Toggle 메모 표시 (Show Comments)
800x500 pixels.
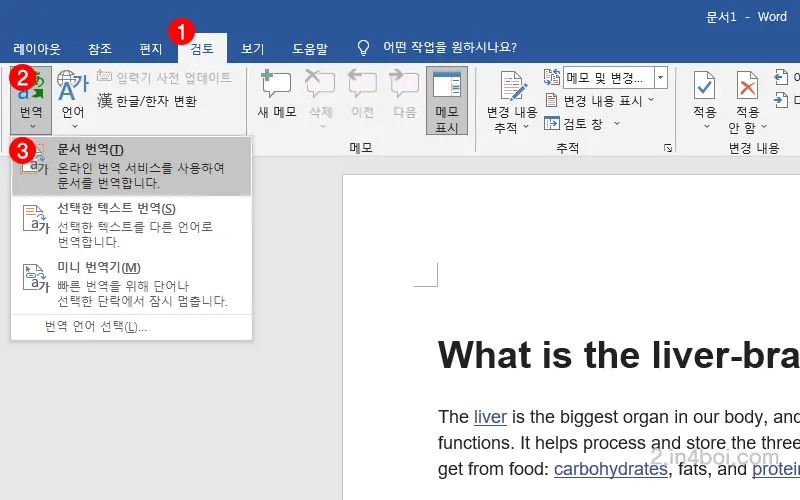coord(447,101)
